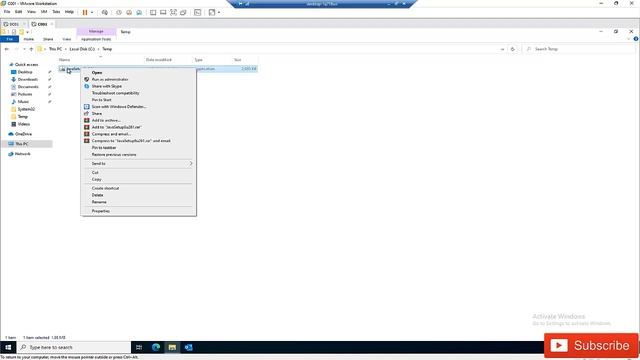640x360 pixels.
Task: Open the snapshot manager icon in VMware toolbar
Action: (139, 12)
